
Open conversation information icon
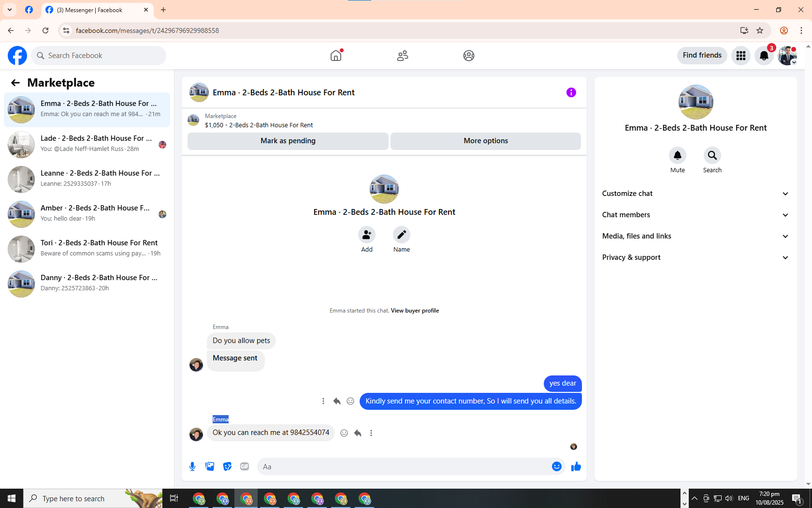(571, 92)
